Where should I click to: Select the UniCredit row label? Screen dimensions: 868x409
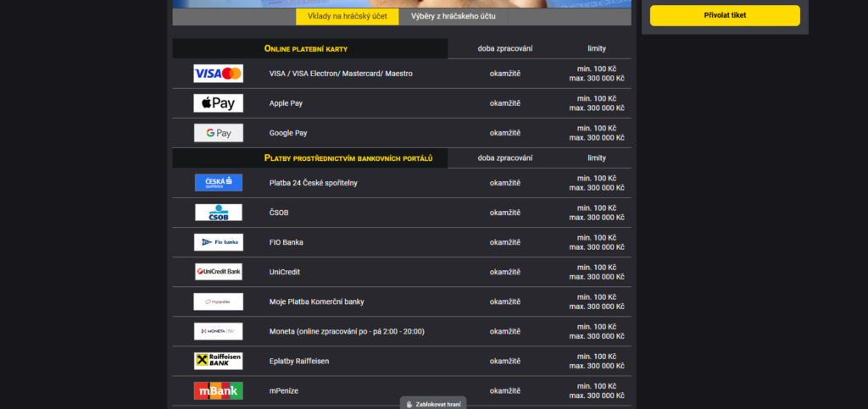click(x=285, y=272)
